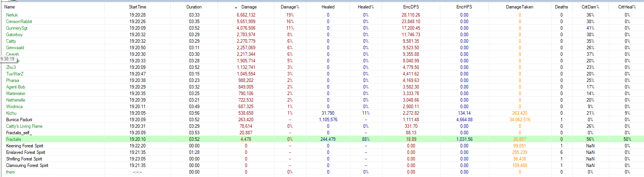Click the Deaths column header
This screenshot has height=177, width=644.
point(561,7)
